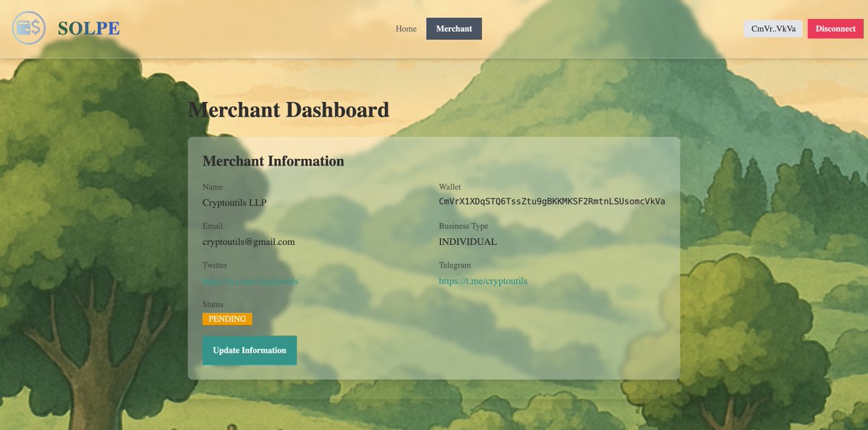Click the Telegram field label
The image size is (868, 430).
pyautogui.click(x=455, y=265)
